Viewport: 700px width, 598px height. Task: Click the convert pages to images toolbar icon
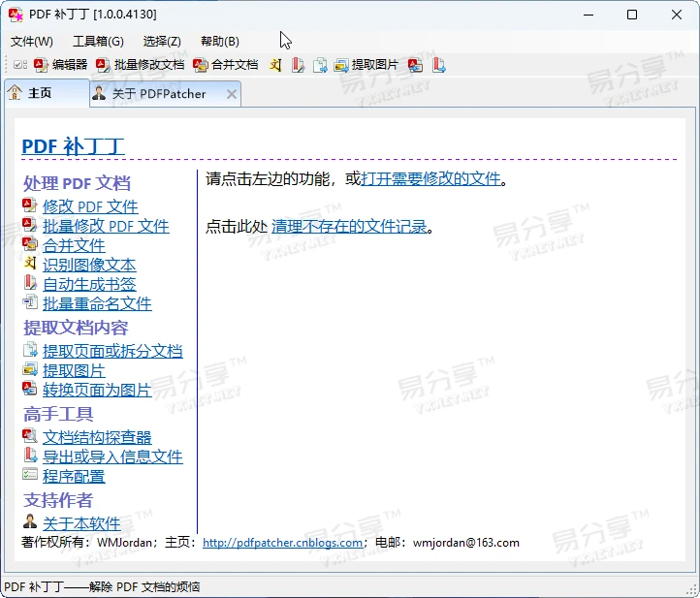coord(415,66)
